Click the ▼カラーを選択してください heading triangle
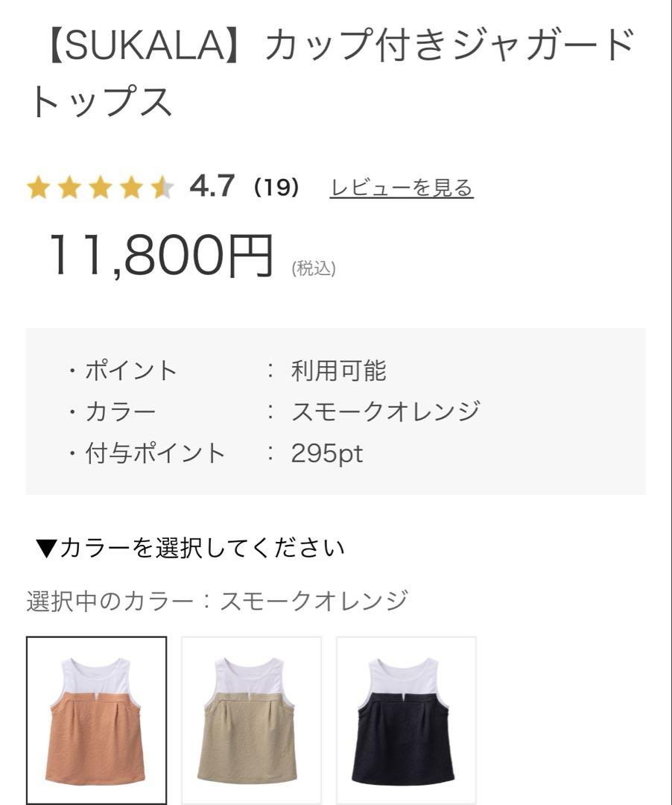Image resolution: width=672 pixels, height=805 pixels. 46,549
